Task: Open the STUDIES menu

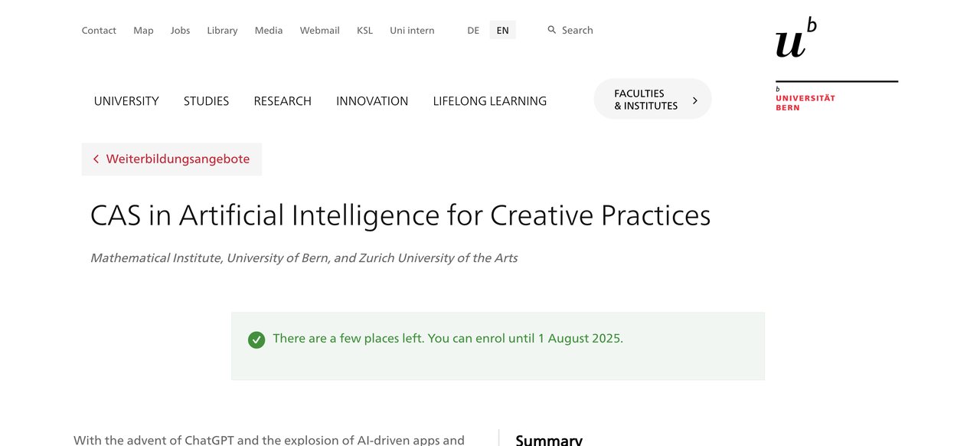Action: (x=206, y=100)
